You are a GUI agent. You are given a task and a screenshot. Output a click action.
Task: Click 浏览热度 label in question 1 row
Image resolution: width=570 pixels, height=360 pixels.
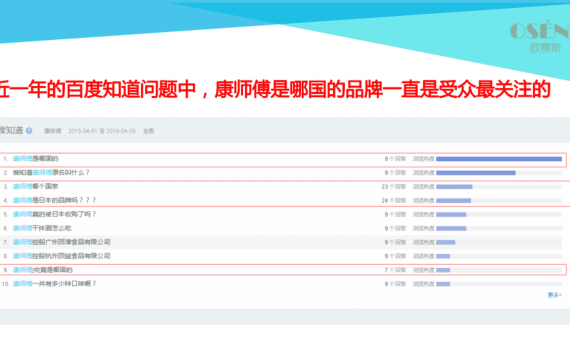click(x=424, y=159)
